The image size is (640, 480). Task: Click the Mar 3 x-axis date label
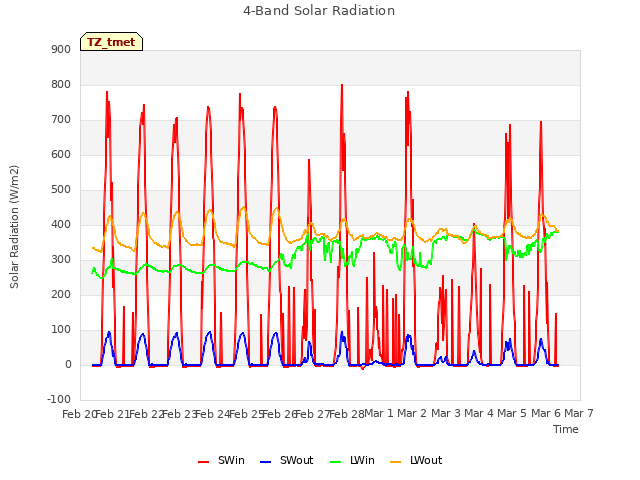[446, 413]
